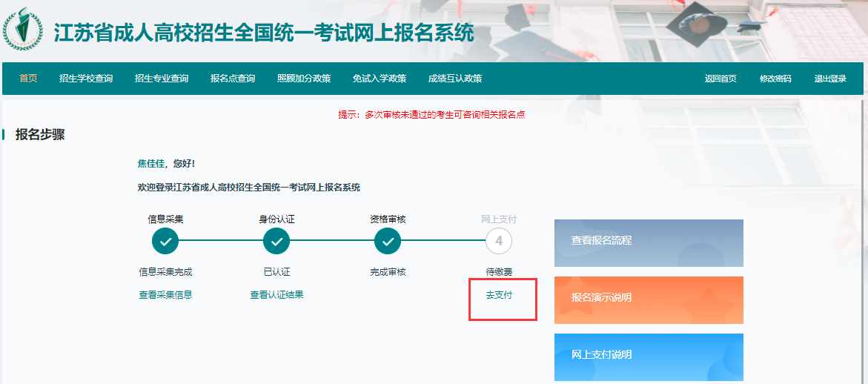
Task: Go to 招生专业查询 menu item
Action: [162, 79]
